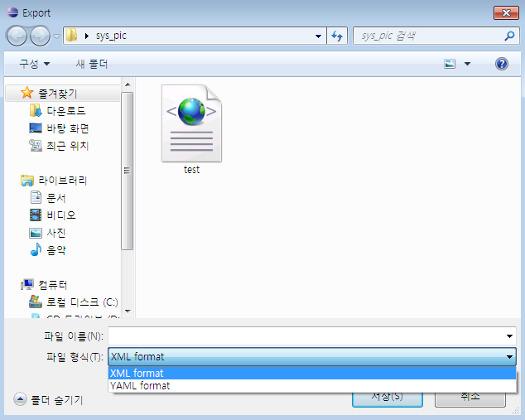
Task: Open 사진 library
Action: click(56, 233)
